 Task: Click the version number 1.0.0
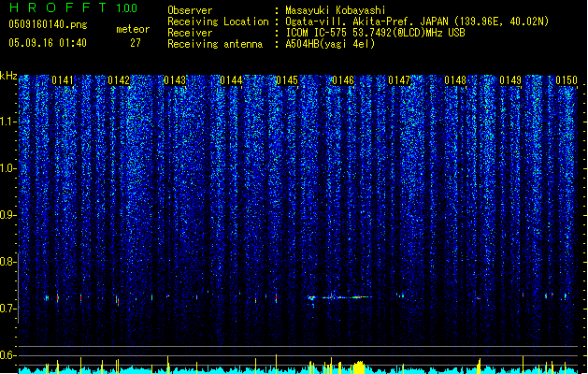pyautogui.click(x=126, y=8)
